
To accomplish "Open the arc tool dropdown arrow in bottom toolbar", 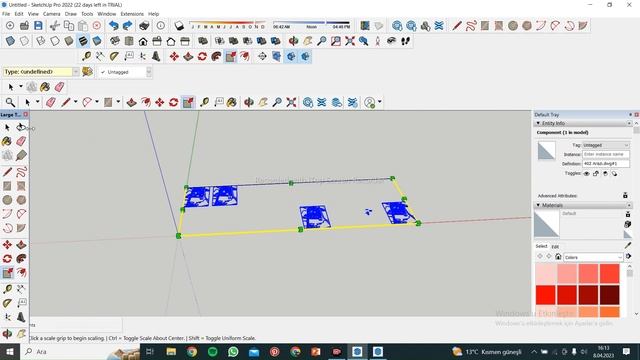I will click(97, 102).
